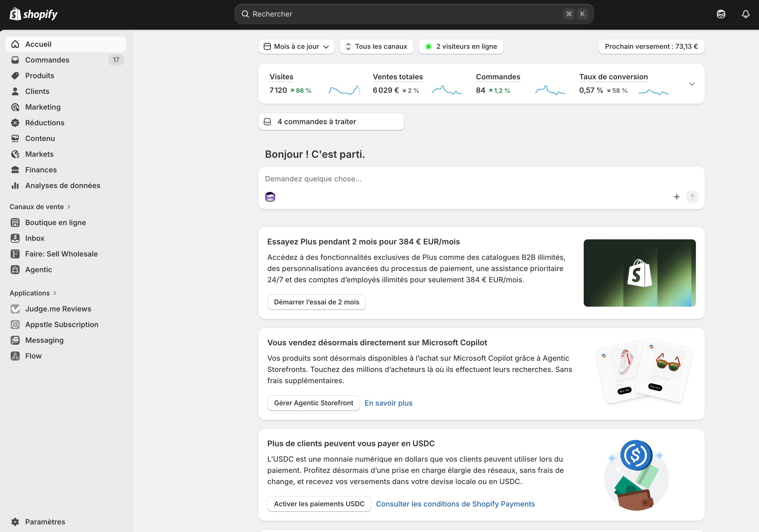Screen dimensions: 759x532
Task: Open the notifications bell
Action: (x=746, y=14)
